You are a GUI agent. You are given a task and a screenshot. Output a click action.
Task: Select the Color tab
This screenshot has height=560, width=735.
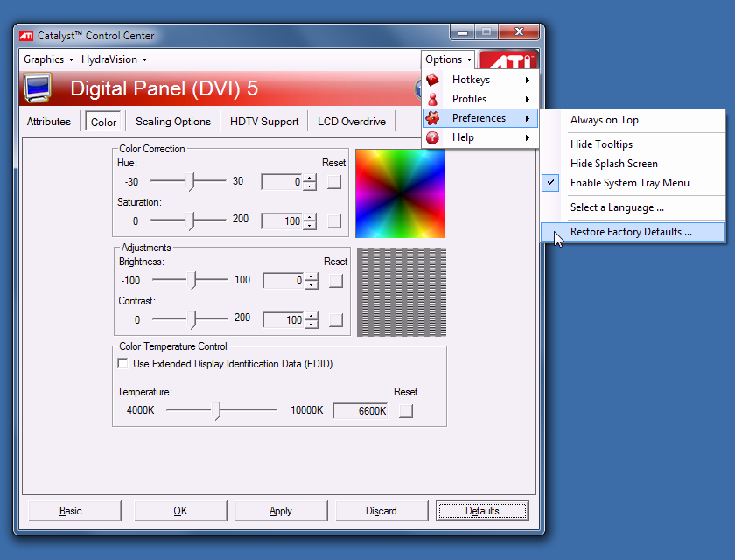103,122
